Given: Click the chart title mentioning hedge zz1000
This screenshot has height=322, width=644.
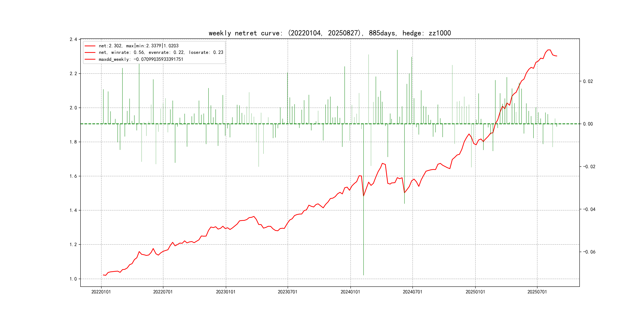Looking at the screenshot, I should pos(330,33).
